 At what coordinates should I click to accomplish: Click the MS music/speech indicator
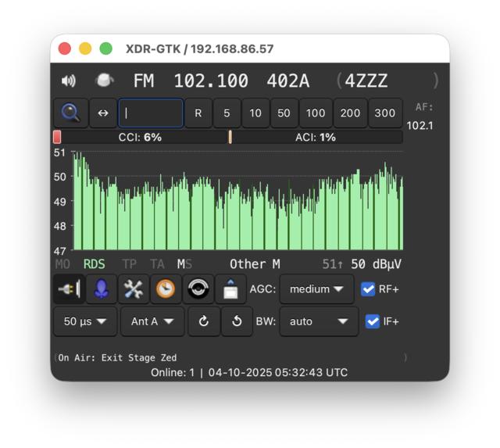coord(184,264)
